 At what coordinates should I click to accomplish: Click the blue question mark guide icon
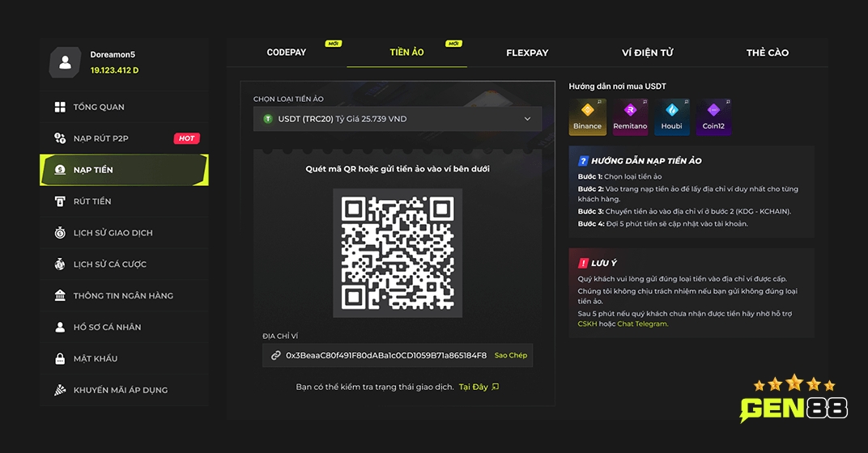coord(583,161)
